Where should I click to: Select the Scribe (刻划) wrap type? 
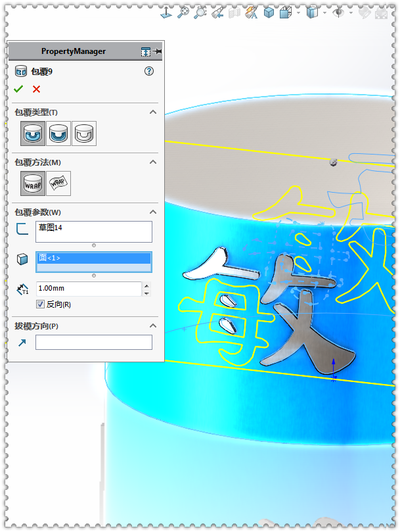84,133
